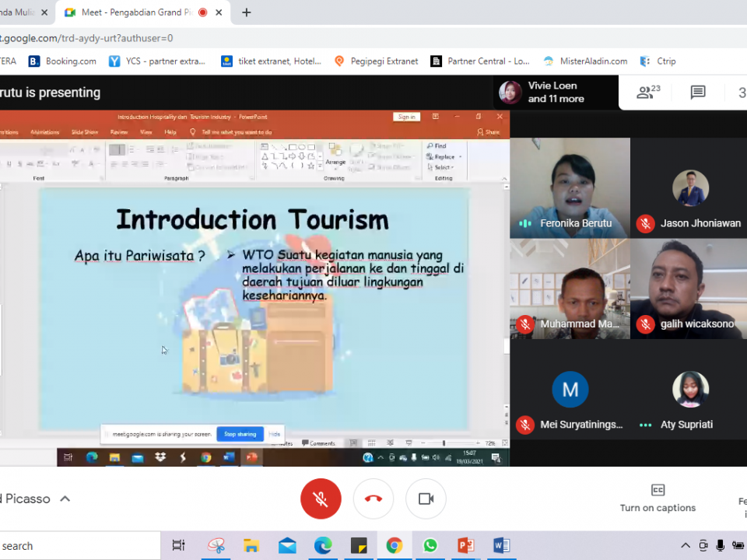Open the Booking.com bookmark
Image resolution: width=747 pixels, height=560 pixels.
click(62, 61)
